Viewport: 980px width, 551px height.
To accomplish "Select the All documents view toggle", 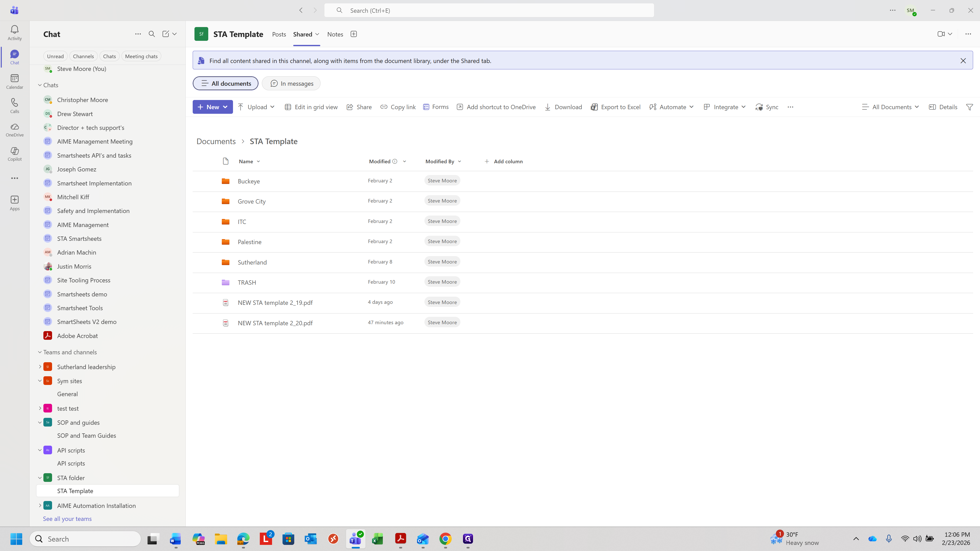I will click(226, 84).
